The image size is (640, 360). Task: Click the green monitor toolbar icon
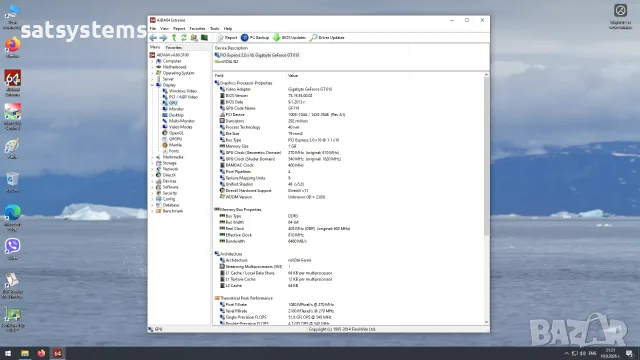pos(204,38)
